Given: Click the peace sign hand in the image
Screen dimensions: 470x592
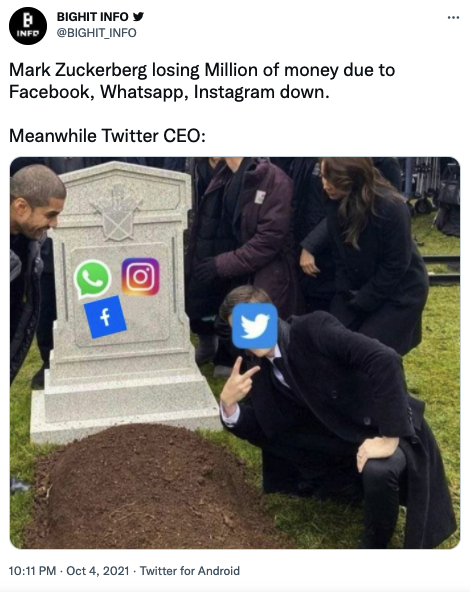Looking at the screenshot, I should (x=238, y=381).
